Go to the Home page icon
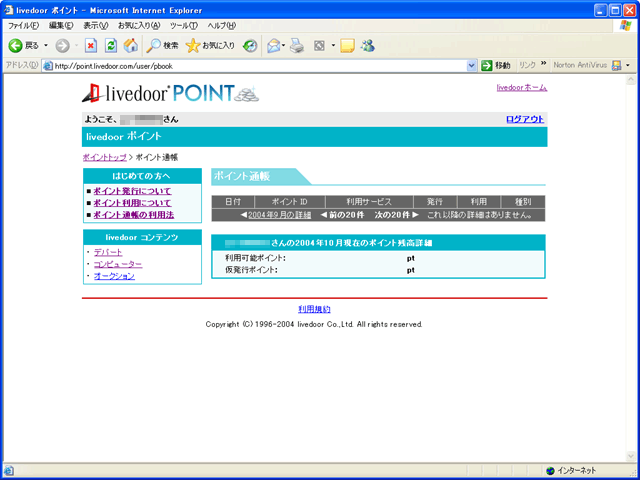The image size is (640, 480). [131, 46]
